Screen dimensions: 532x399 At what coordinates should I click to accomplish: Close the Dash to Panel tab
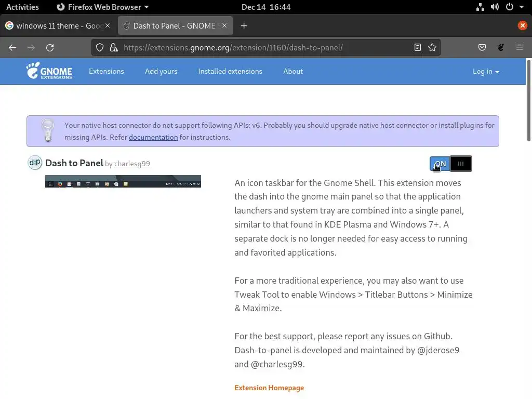(224, 25)
